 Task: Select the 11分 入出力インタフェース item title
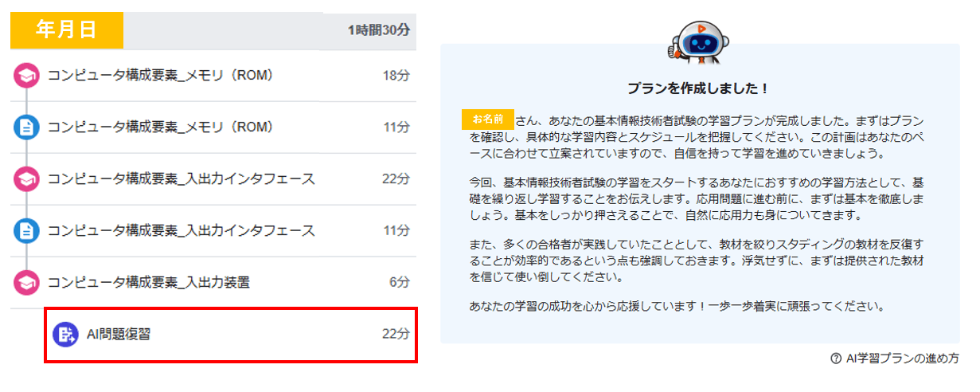pos(182,231)
